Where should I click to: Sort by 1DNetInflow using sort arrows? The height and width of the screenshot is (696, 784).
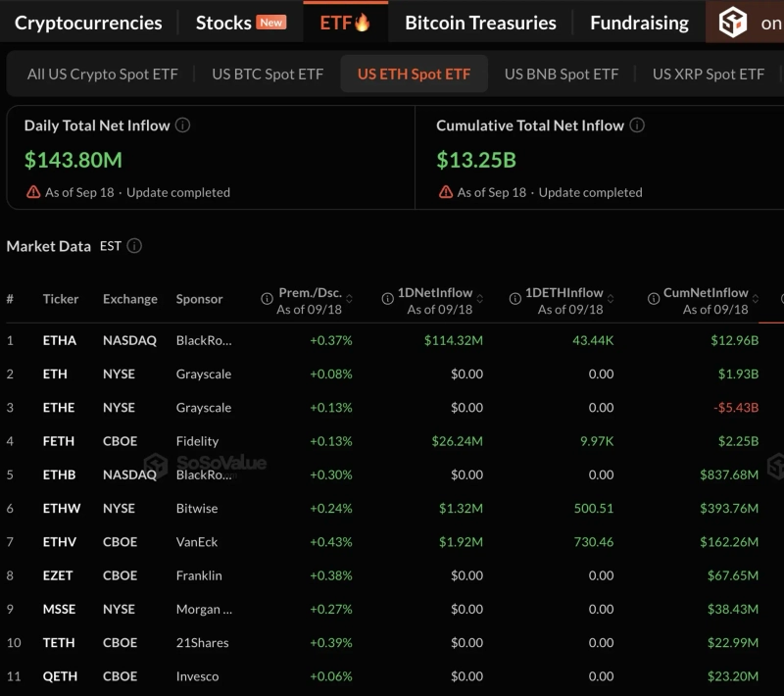[x=479, y=299]
